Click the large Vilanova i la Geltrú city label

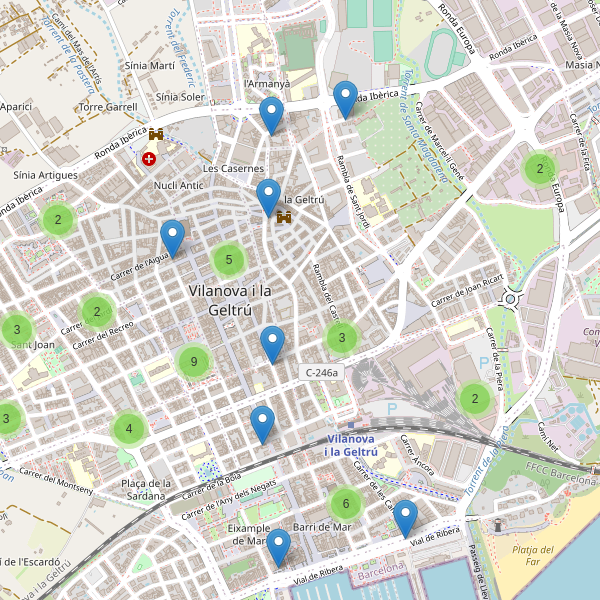(230, 300)
